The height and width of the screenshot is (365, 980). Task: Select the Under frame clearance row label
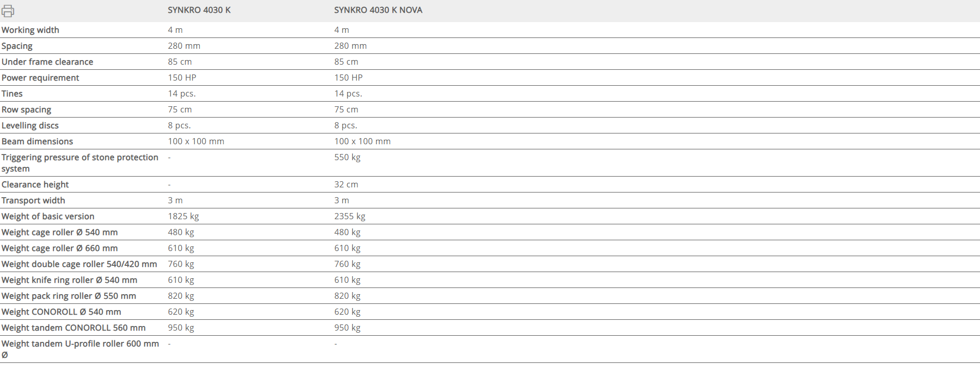coord(47,62)
